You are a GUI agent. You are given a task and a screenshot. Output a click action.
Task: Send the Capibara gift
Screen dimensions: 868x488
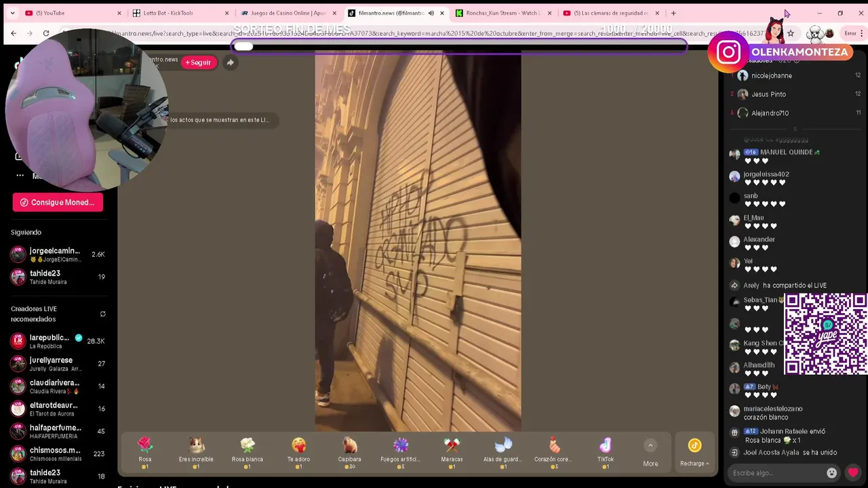pos(349,453)
